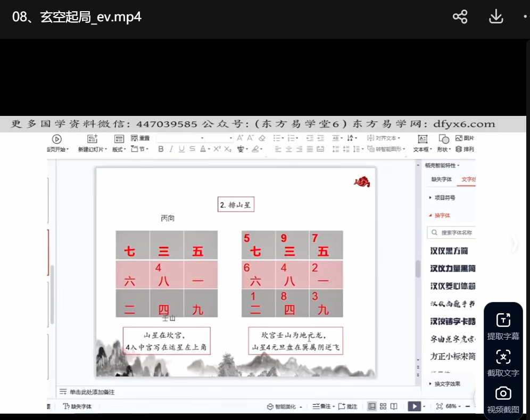Open the 版式 layout dropdown
Viewport: 530px width, 420px height.
click(118, 149)
